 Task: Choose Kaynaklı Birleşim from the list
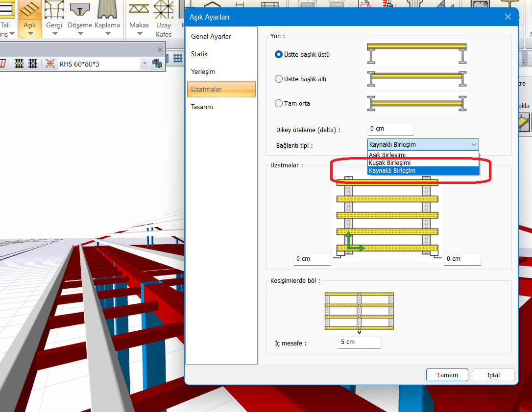[x=423, y=170]
